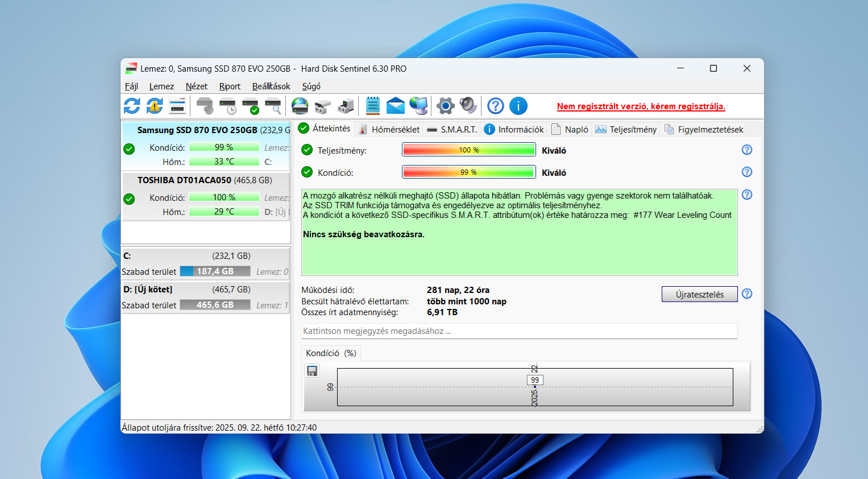The image size is (868, 479).
Task: Click the disk with magnifier icon
Action: [x=273, y=106]
